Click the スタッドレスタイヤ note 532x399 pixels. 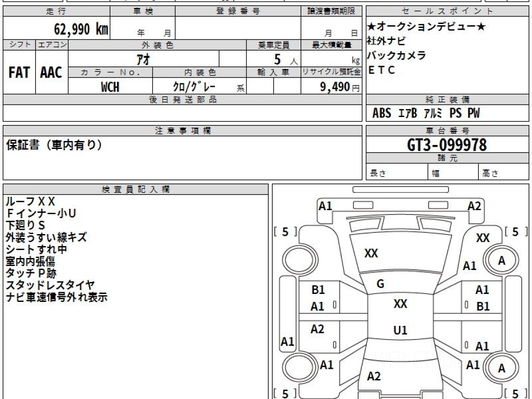(50, 286)
